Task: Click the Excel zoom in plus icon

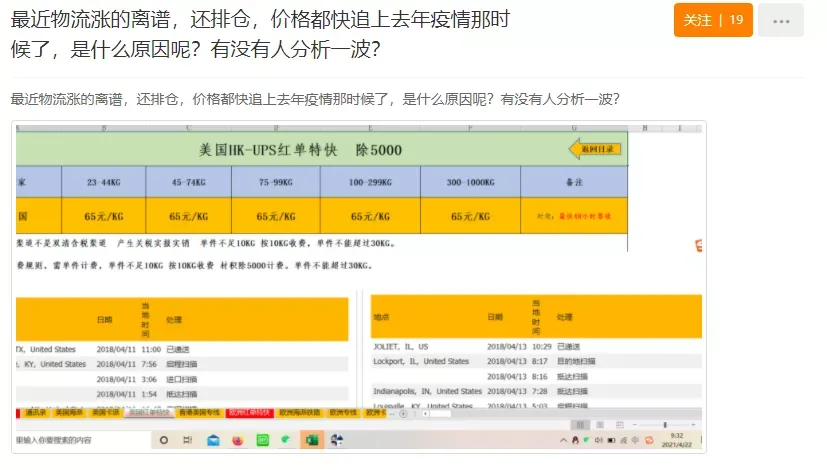Action: (x=693, y=425)
